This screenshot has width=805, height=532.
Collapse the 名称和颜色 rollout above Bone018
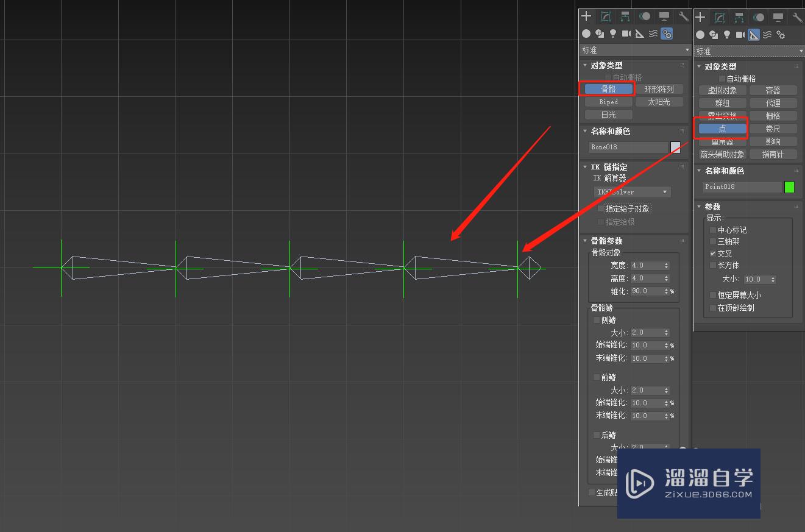click(x=586, y=131)
